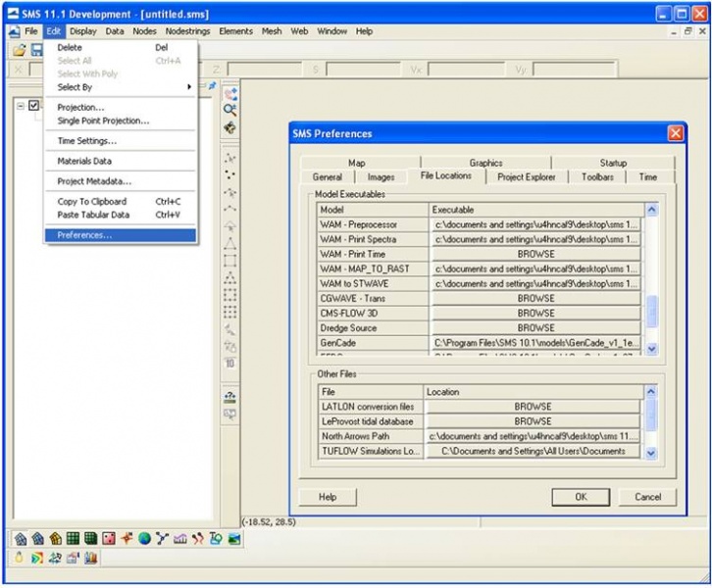Pick the three-node triangle element tool
The width and height of the screenshot is (712, 588).
tap(230, 244)
